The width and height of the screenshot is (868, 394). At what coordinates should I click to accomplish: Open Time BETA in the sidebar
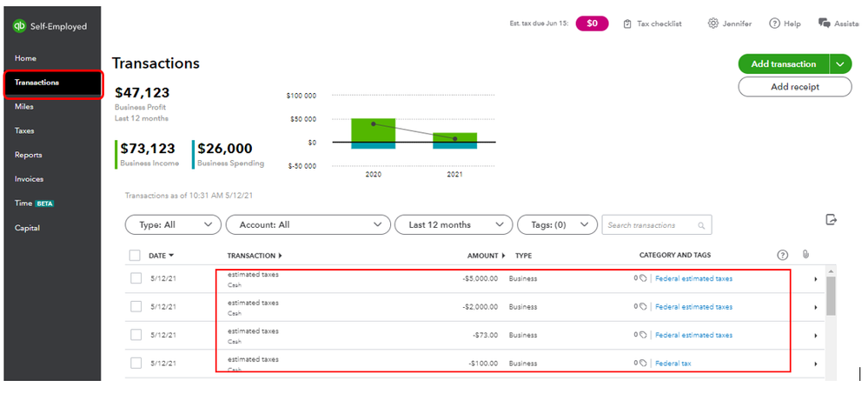pos(35,204)
